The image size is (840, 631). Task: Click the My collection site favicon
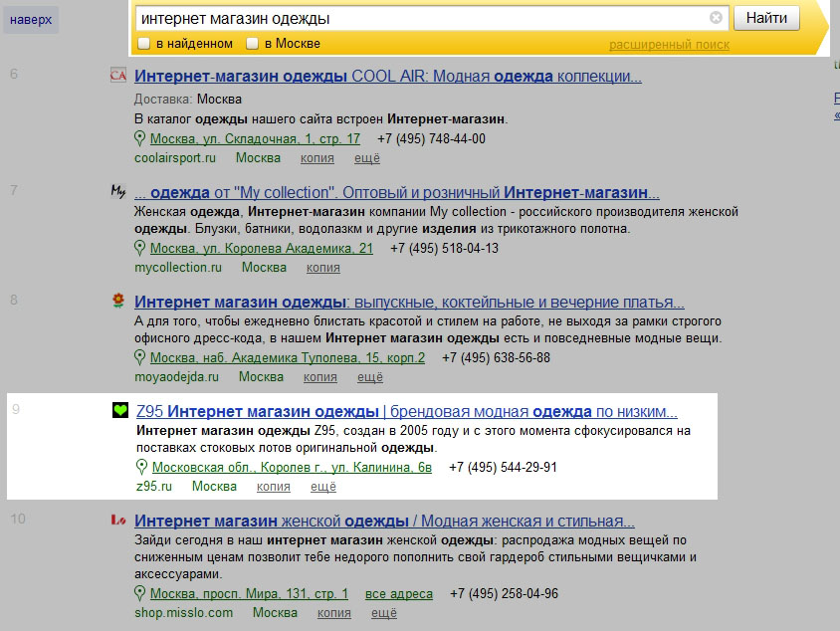point(117,191)
